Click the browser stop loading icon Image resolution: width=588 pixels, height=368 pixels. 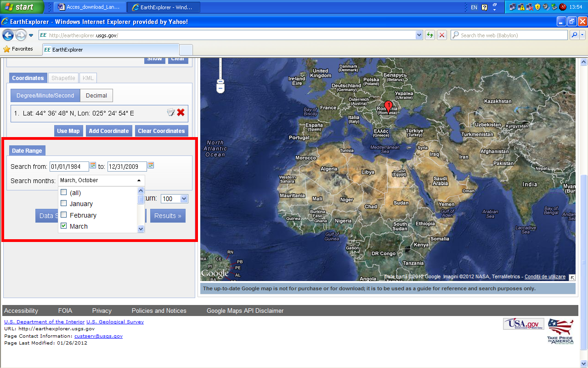(441, 35)
